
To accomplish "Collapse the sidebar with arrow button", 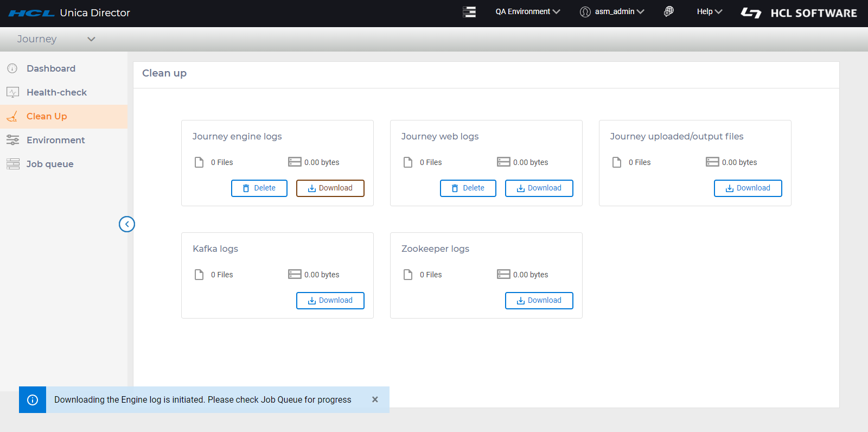I will [x=127, y=224].
